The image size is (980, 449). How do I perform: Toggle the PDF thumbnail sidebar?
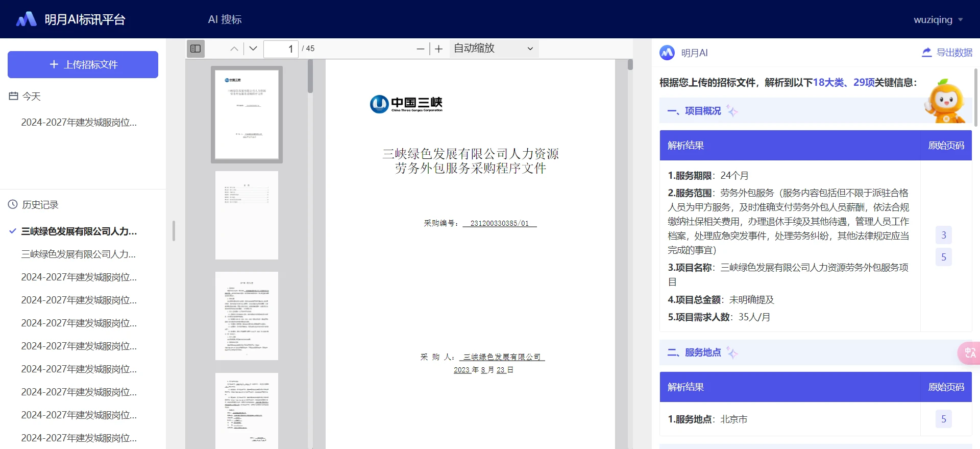pos(195,49)
